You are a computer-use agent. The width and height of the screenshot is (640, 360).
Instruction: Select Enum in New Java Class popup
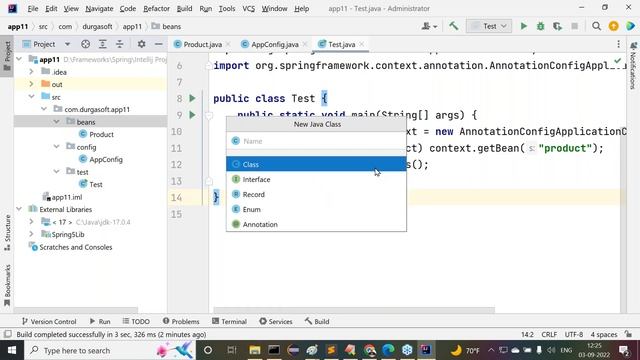(316, 209)
